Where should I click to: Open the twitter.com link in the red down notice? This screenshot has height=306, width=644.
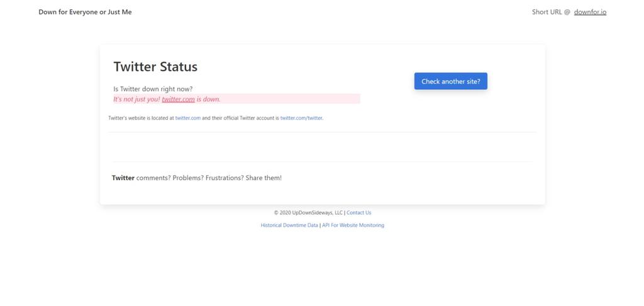click(x=178, y=99)
